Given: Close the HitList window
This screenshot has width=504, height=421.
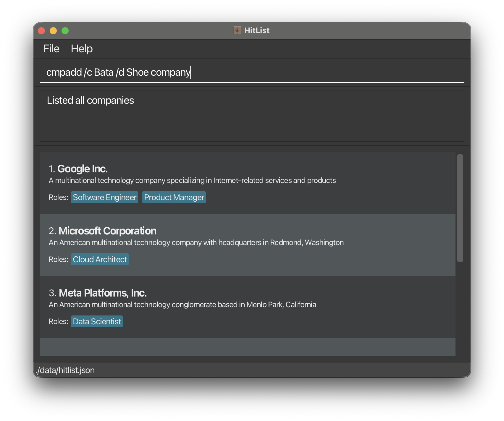Looking at the screenshot, I should point(41,31).
